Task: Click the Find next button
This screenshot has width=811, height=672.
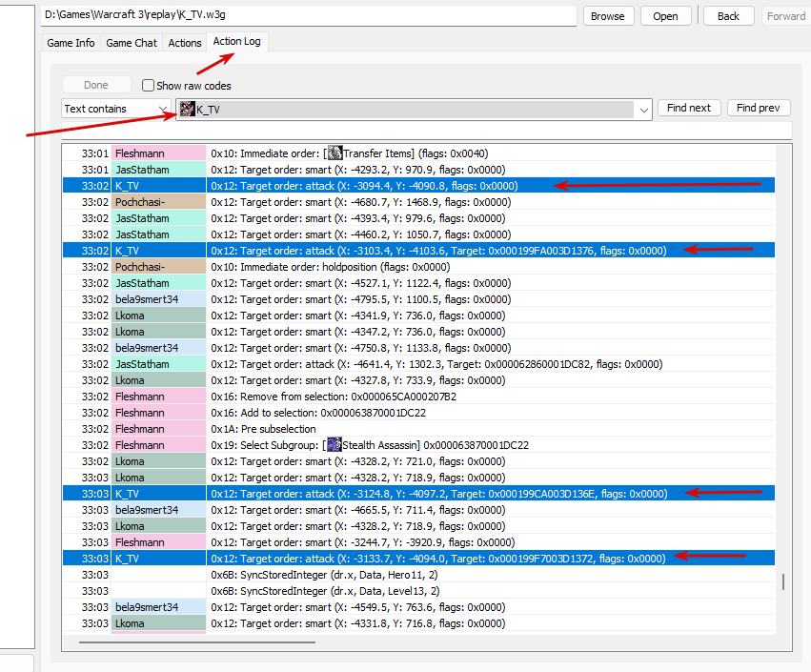Action: 689,108
